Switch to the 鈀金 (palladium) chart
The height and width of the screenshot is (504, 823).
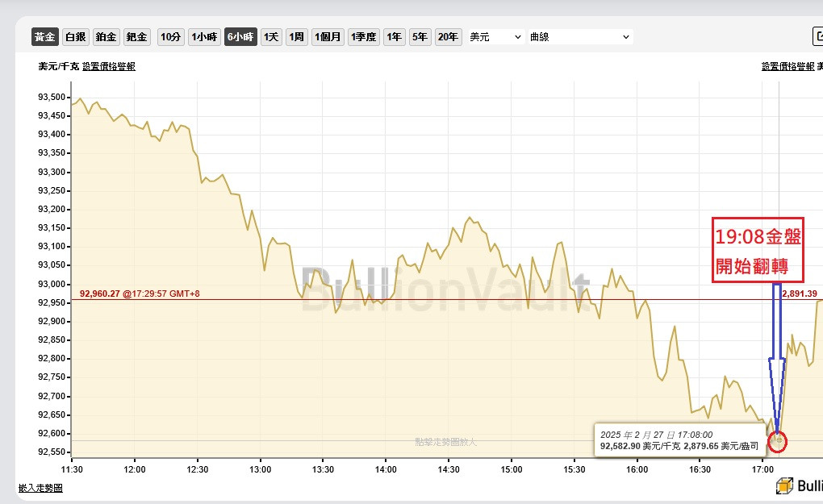pos(137,37)
